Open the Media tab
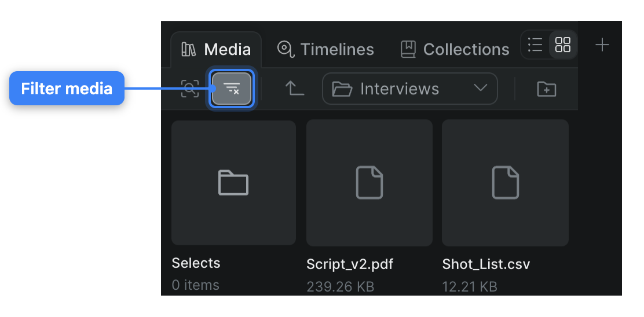 [x=216, y=49]
